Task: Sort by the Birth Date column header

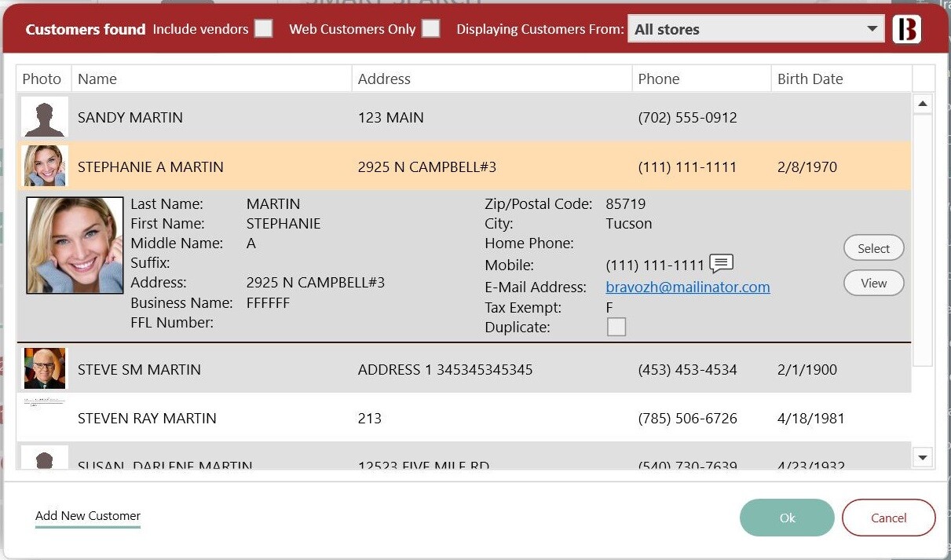Action: (810, 79)
